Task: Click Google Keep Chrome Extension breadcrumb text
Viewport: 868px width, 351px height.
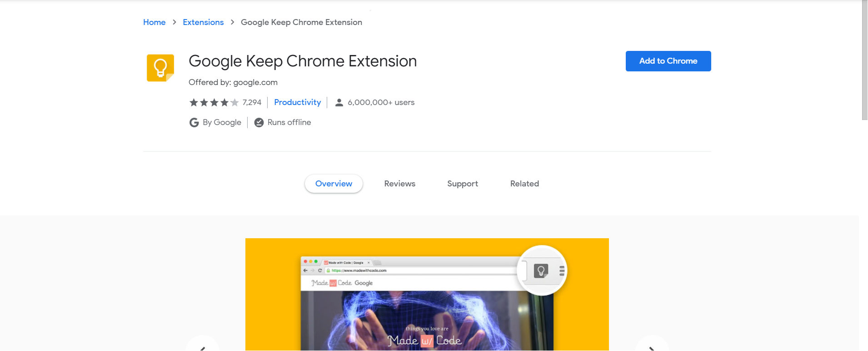Action: pyautogui.click(x=302, y=22)
